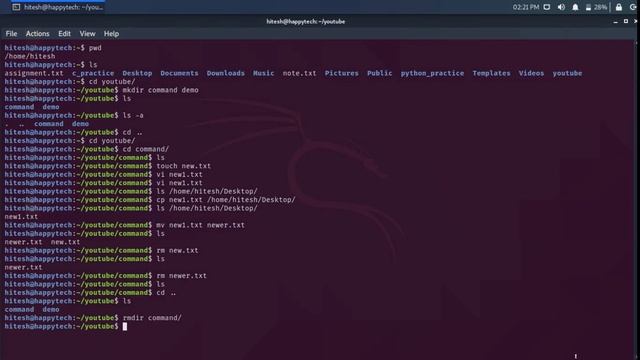Click the "ls -a" command text
The image size is (640, 360).
pos(133,116)
